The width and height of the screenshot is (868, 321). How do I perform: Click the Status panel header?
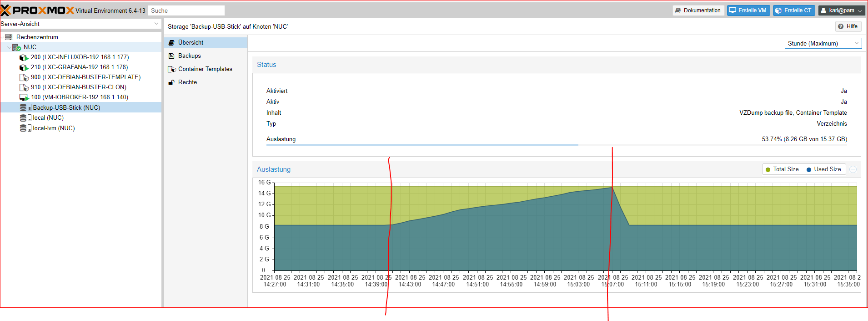click(557, 65)
